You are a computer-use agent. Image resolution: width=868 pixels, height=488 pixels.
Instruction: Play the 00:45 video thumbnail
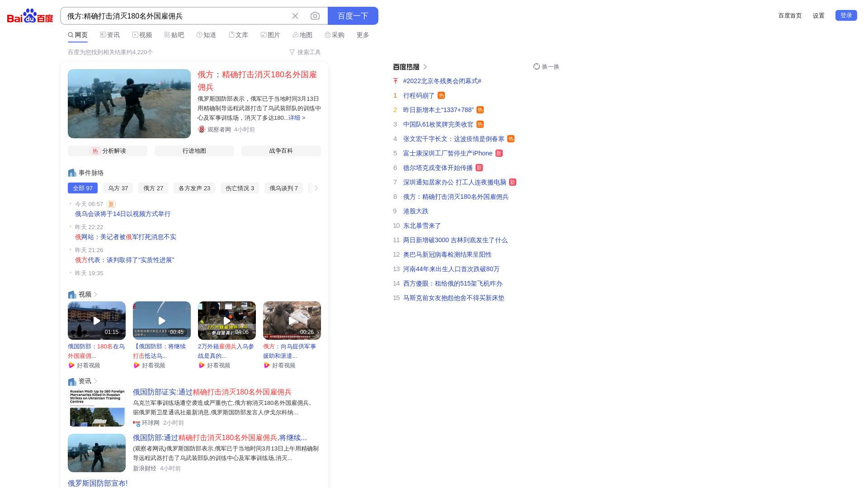(162, 320)
